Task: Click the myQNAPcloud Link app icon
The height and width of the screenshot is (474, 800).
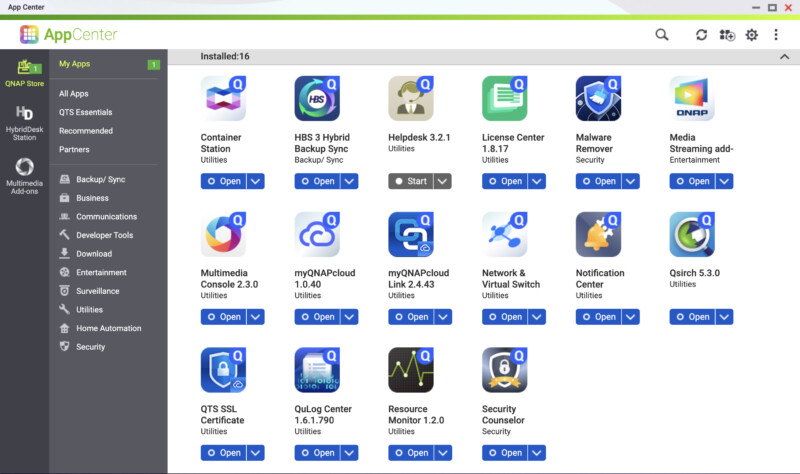Action: [411, 234]
